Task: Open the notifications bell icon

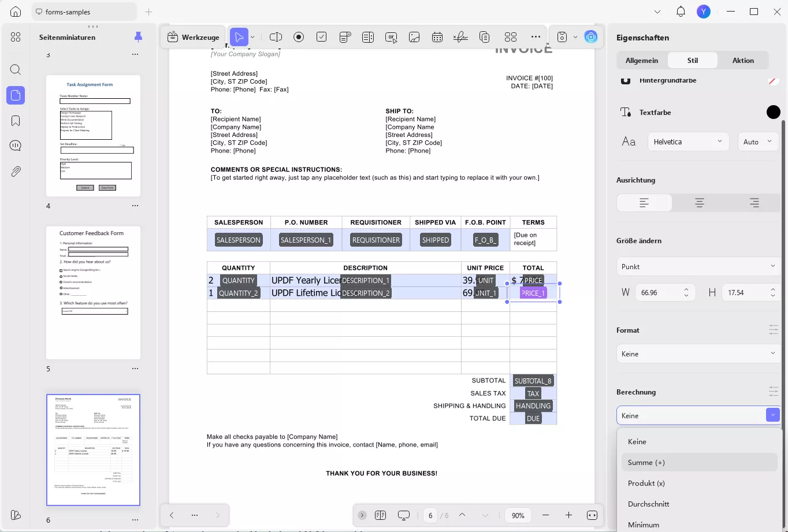Action: pos(681,12)
